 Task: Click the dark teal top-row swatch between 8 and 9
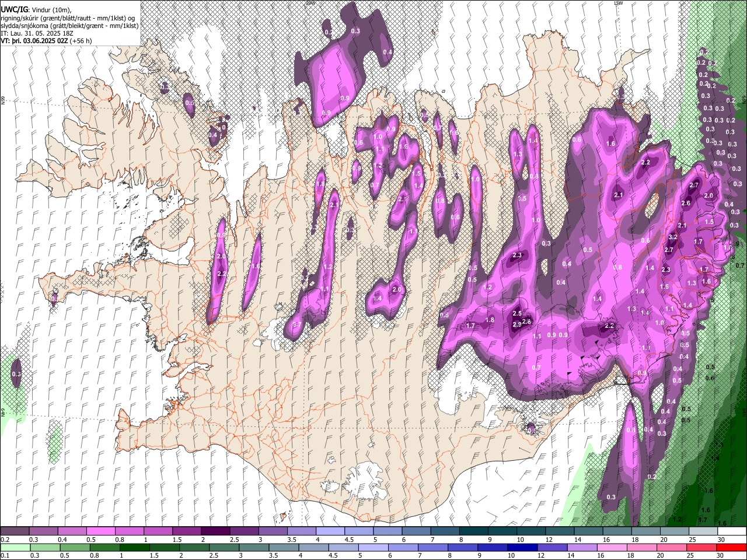point(474,531)
